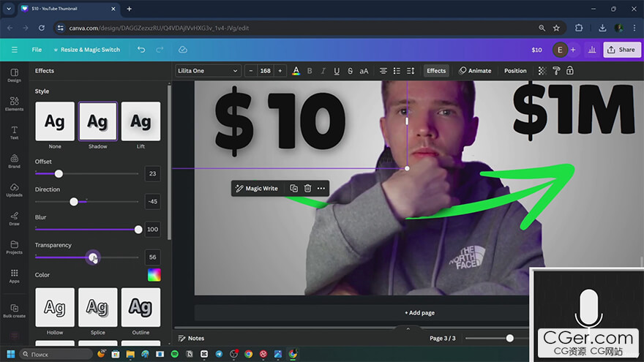The image size is (644, 362).
Task: Open the Brand panel
Action: tap(15, 162)
